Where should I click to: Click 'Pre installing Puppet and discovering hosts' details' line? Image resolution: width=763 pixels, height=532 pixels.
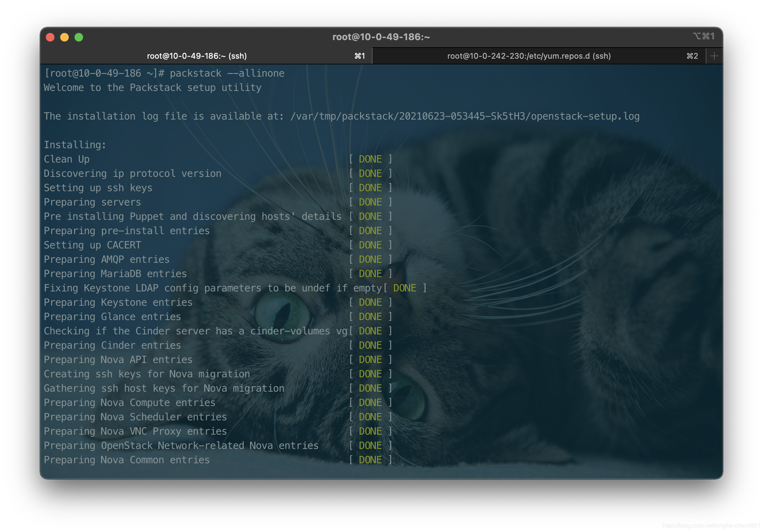(x=193, y=217)
